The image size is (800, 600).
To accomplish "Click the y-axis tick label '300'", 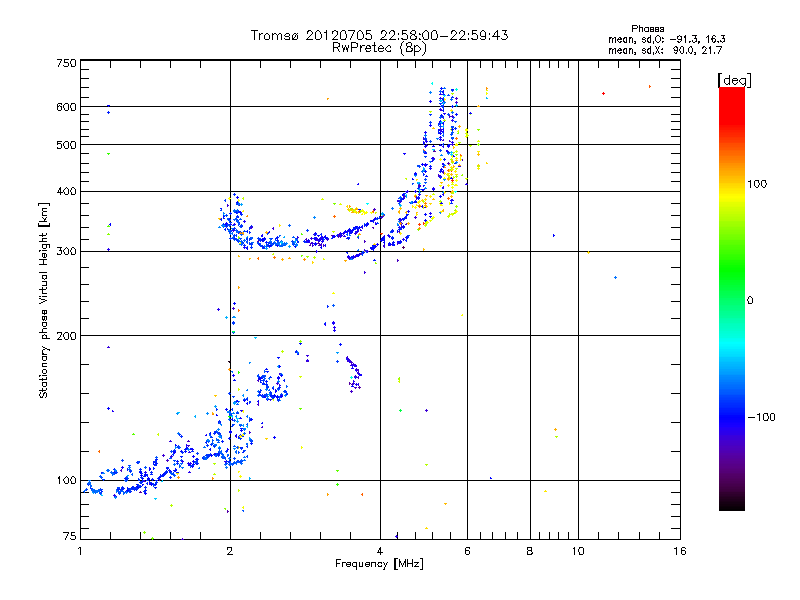I will click(x=66, y=252).
